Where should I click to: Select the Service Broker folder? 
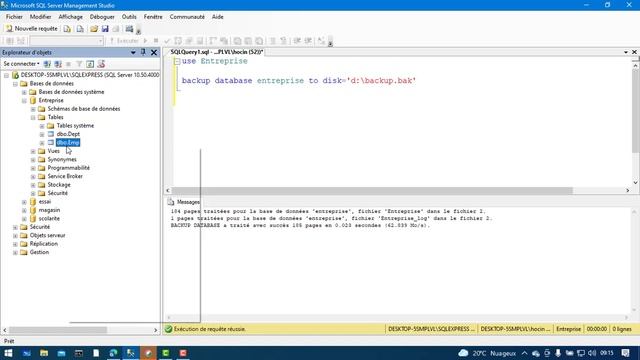point(65,176)
